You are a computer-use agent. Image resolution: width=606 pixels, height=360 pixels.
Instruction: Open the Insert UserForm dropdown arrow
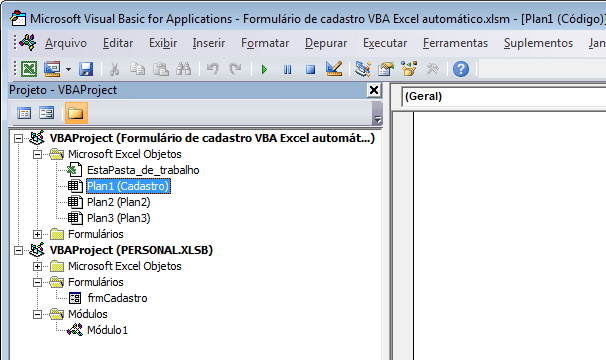68,70
